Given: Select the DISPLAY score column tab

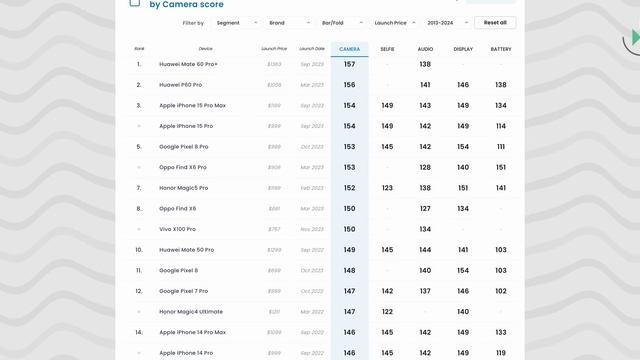Looking at the screenshot, I should click(x=463, y=49).
